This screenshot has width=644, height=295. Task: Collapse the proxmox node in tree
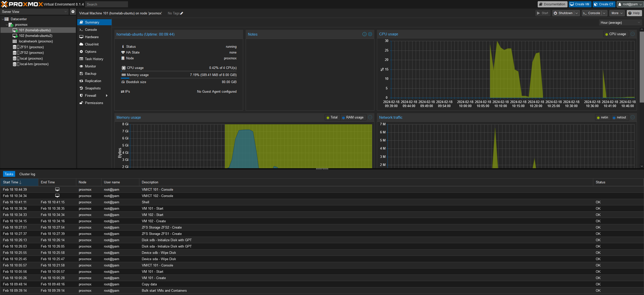(x=7, y=24)
